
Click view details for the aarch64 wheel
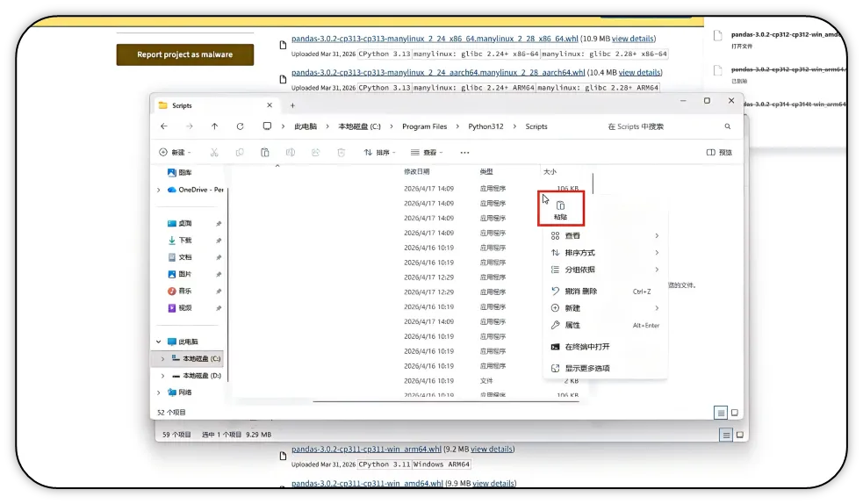point(639,73)
